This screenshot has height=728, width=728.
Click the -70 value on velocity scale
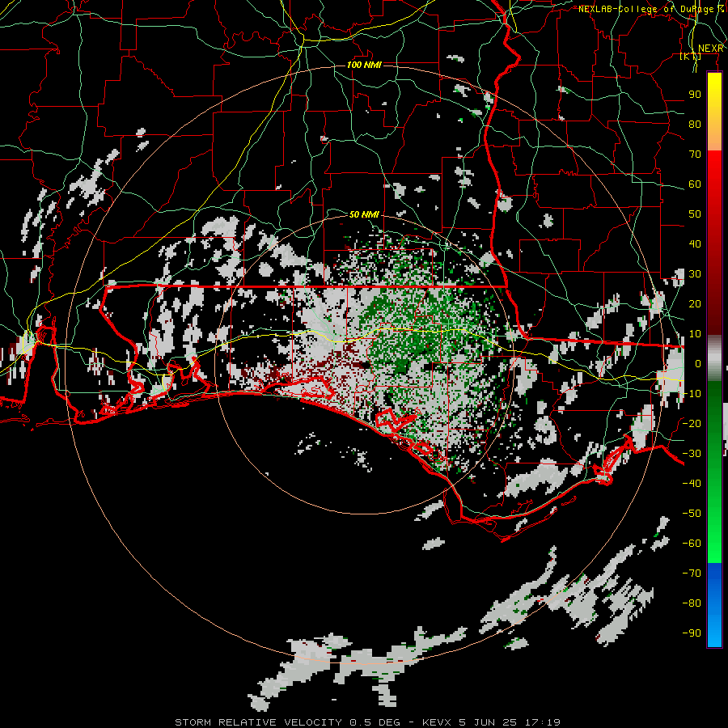pyautogui.click(x=692, y=574)
